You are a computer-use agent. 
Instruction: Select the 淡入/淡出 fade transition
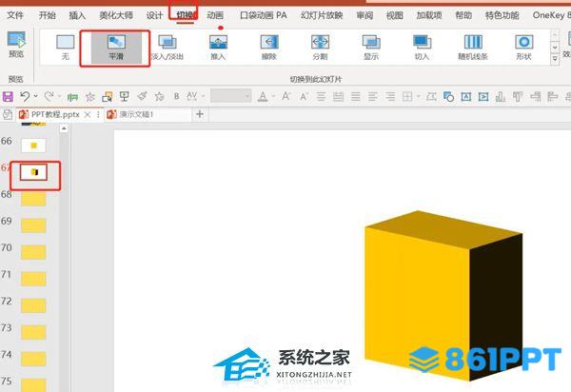click(x=167, y=48)
